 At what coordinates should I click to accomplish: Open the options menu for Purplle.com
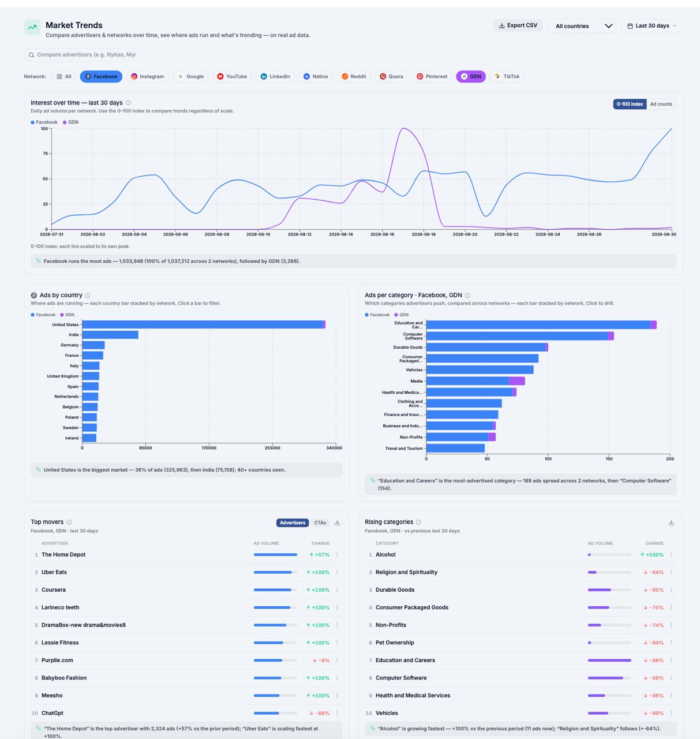(337, 660)
